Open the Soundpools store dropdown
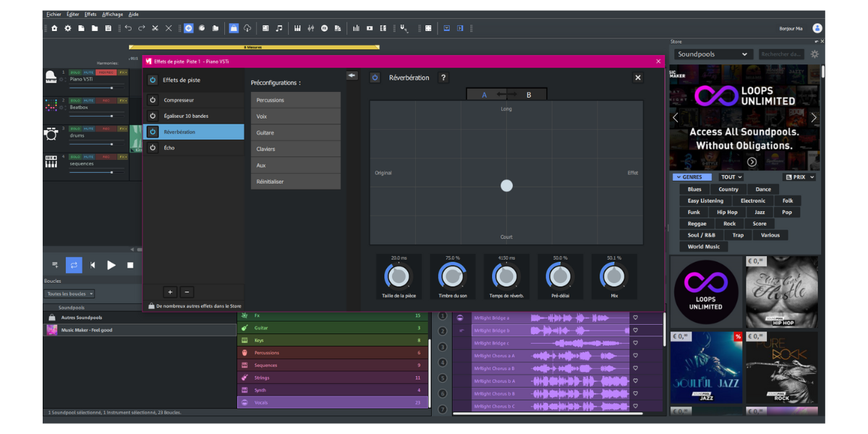The height and width of the screenshot is (434, 868). click(712, 54)
